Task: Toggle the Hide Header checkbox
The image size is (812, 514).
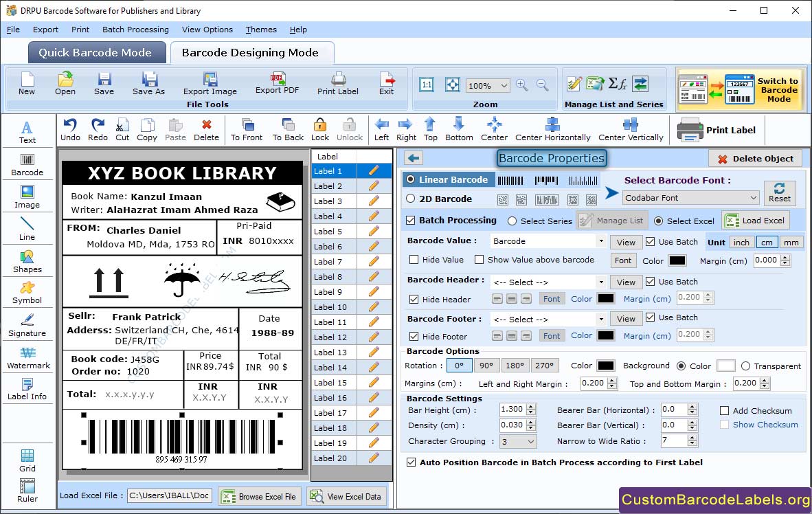Action: pos(414,299)
